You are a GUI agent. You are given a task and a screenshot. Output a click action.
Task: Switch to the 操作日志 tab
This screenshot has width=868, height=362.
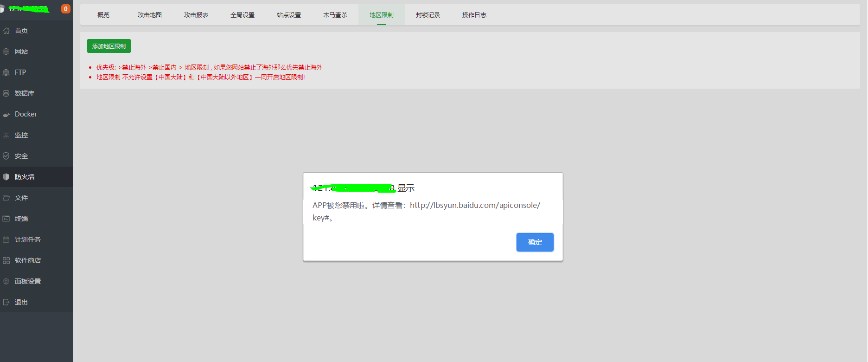pyautogui.click(x=474, y=15)
